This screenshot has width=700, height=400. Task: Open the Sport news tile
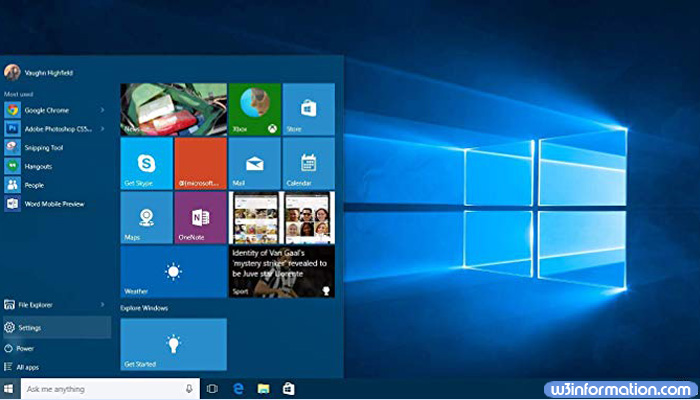[282, 271]
